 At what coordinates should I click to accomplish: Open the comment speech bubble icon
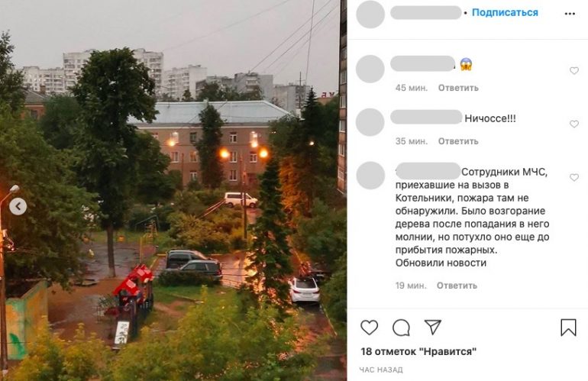[x=401, y=328]
